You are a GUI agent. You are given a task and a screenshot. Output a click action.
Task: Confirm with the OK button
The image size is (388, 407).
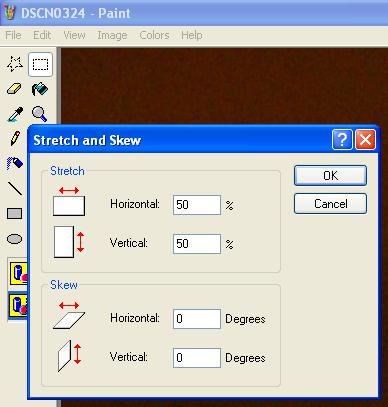(330, 175)
